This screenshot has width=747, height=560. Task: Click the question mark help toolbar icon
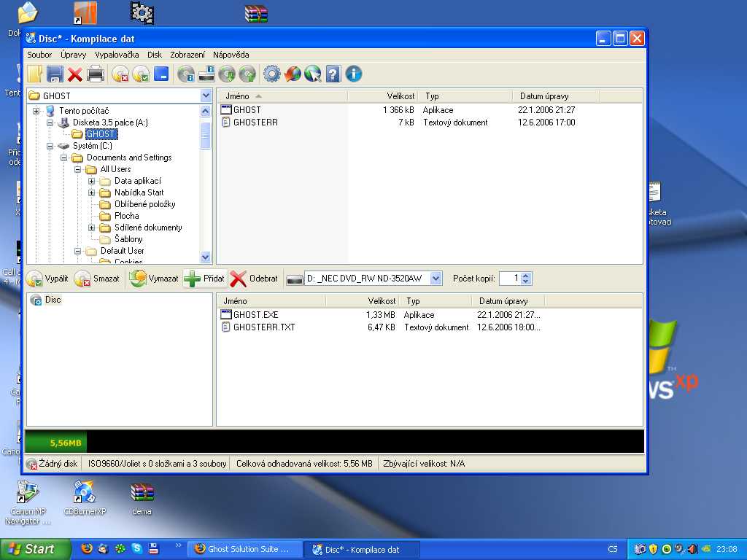tap(333, 74)
